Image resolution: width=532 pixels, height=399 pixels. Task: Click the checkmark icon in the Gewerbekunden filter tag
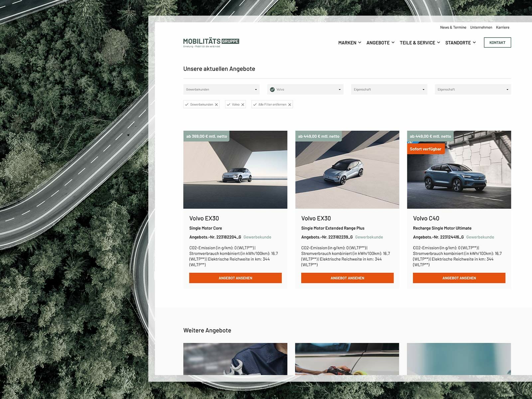(x=187, y=104)
